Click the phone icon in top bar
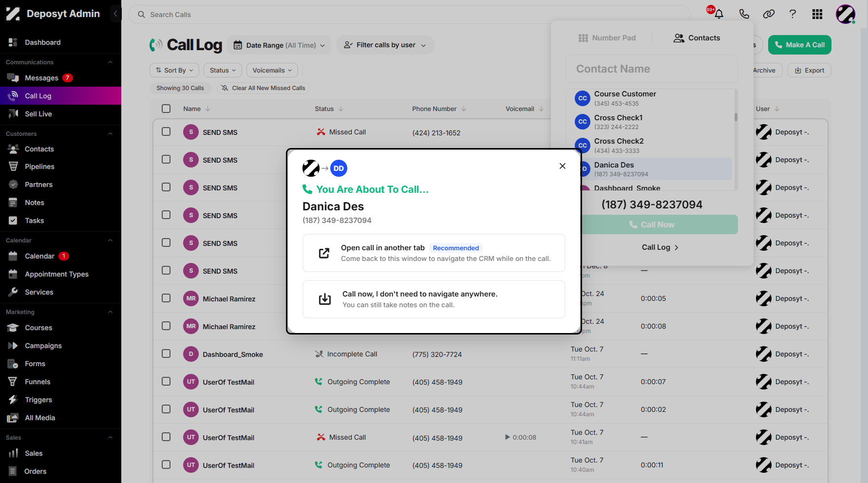This screenshot has height=483, width=868. [x=744, y=14]
